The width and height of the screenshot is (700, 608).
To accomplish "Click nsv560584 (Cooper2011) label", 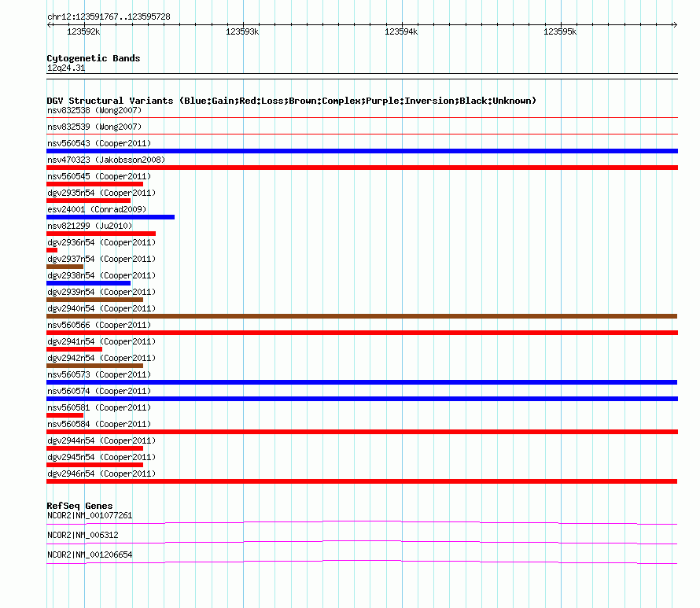I will [x=99, y=424].
